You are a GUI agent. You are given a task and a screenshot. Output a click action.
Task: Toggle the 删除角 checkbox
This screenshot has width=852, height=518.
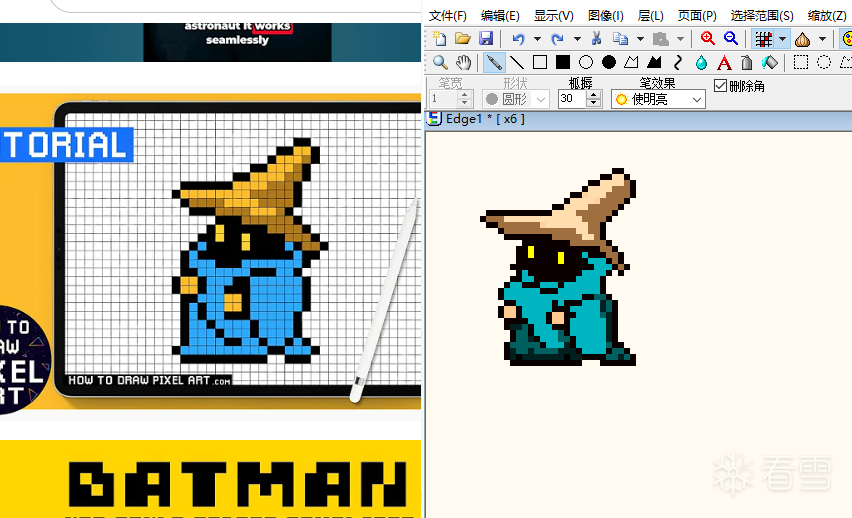[721, 85]
